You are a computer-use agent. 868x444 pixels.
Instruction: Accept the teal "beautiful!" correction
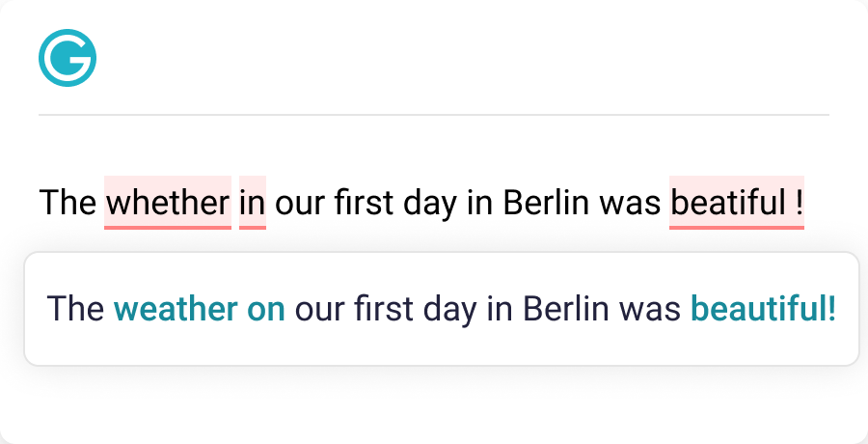pyautogui.click(x=763, y=309)
